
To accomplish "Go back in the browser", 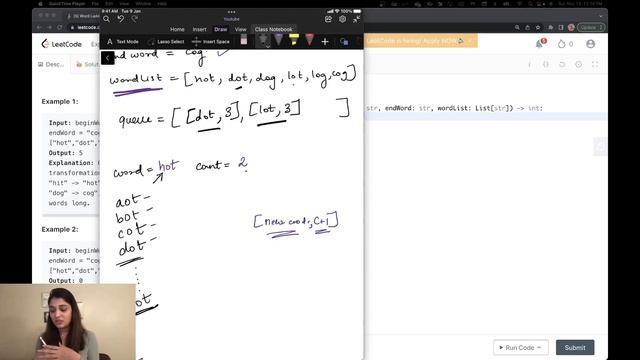I will tap(39, 27).
